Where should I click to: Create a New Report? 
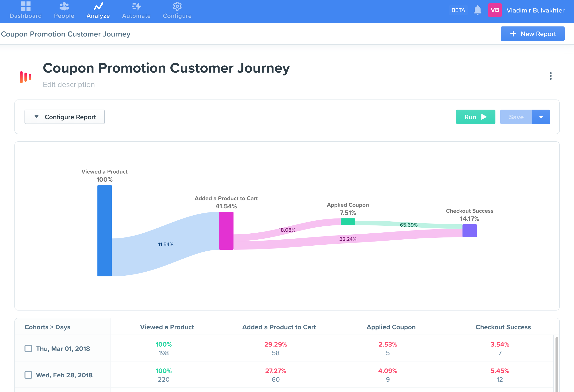coord(532,34)
